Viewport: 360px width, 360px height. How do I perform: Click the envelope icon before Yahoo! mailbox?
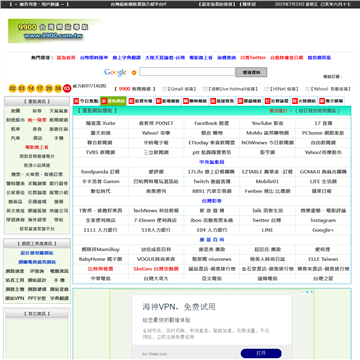click(307, 89)
